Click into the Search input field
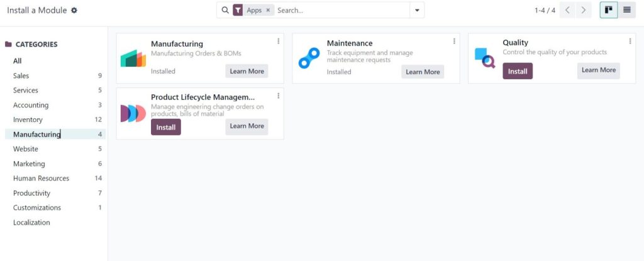 [340, 11]
